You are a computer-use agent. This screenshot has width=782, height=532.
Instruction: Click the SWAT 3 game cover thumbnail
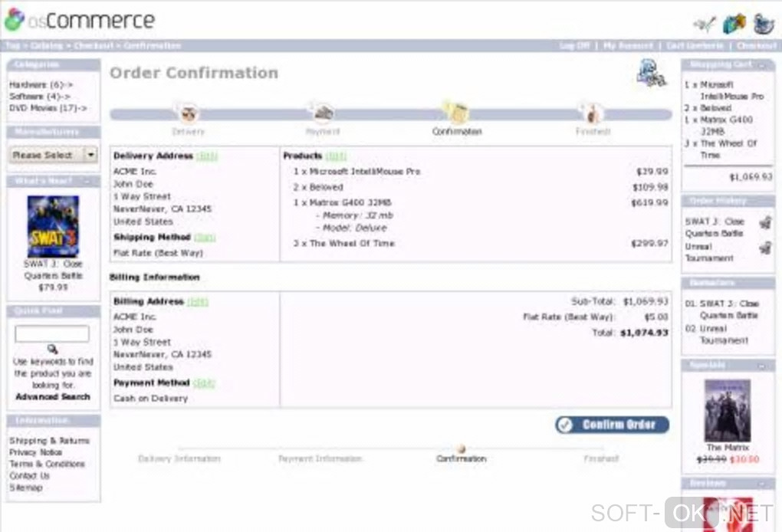click(x=53, y=226)
